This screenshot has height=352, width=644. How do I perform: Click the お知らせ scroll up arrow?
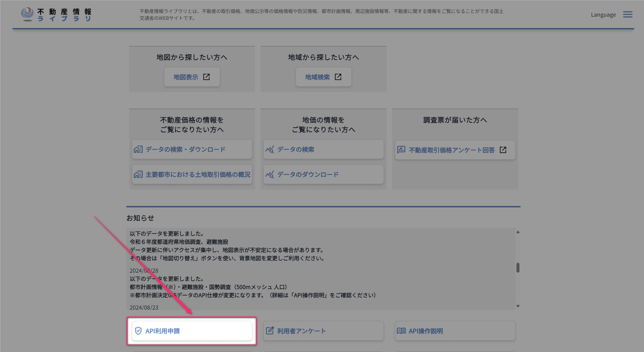518,232
